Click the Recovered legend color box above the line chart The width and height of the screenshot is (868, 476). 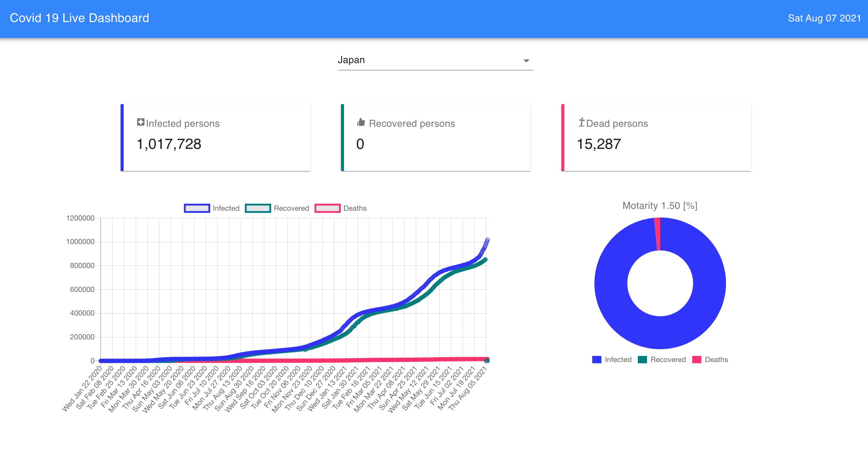(x=258, y=208)
